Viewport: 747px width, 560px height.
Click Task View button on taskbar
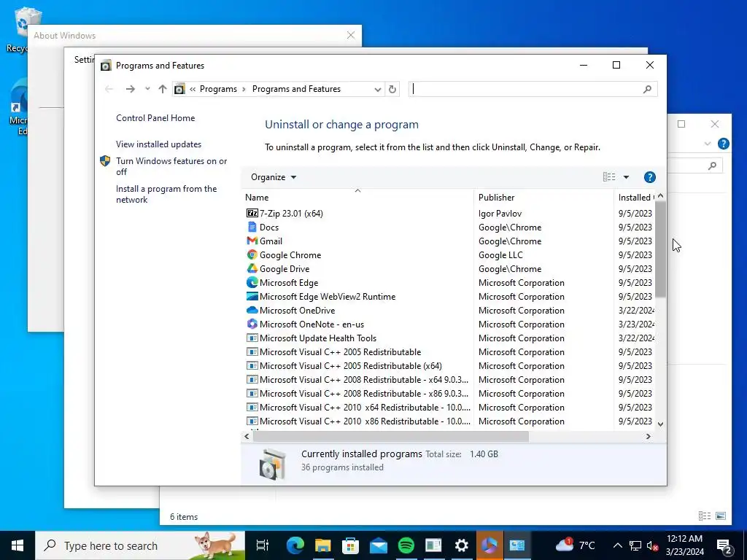263,545
